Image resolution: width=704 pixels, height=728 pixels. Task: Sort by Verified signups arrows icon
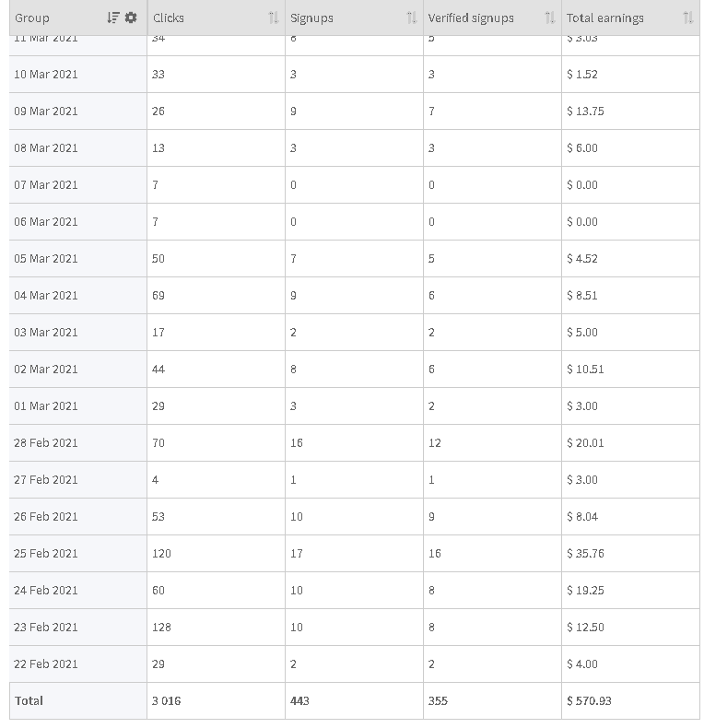tap(550, 18)
